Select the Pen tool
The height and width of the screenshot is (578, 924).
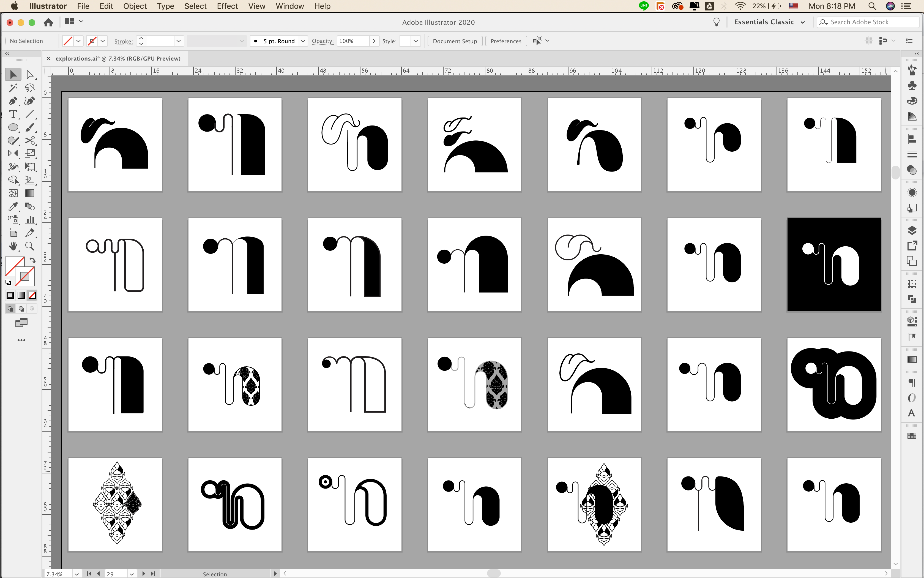[x=13, y=101]
